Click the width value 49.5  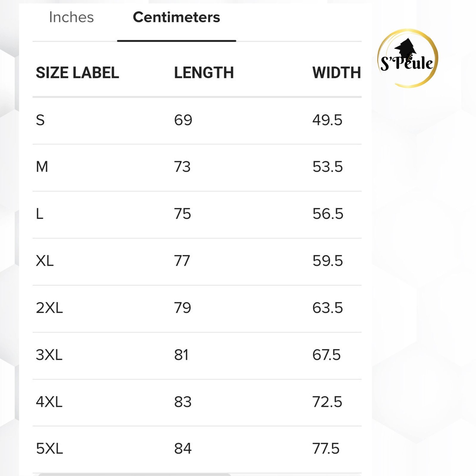(327, 120)
